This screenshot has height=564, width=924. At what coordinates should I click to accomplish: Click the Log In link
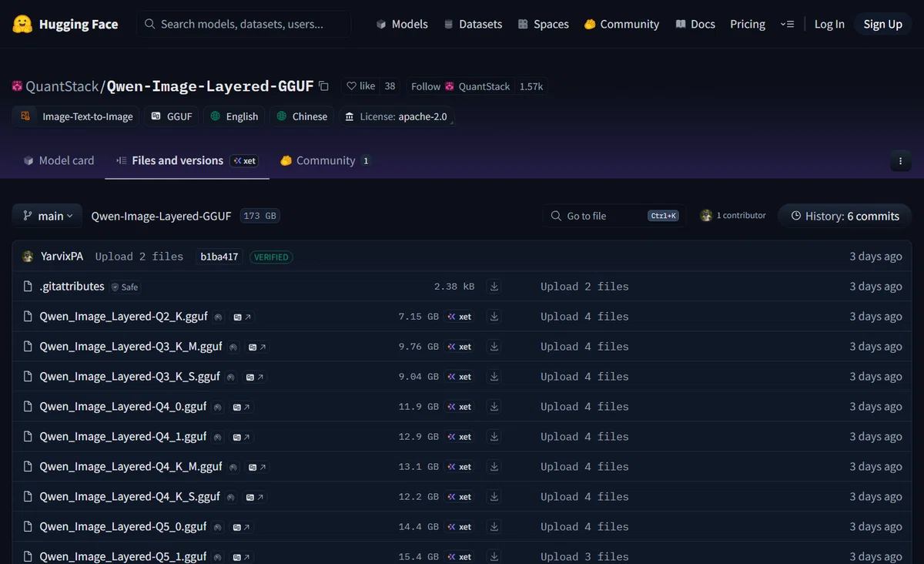829,24
